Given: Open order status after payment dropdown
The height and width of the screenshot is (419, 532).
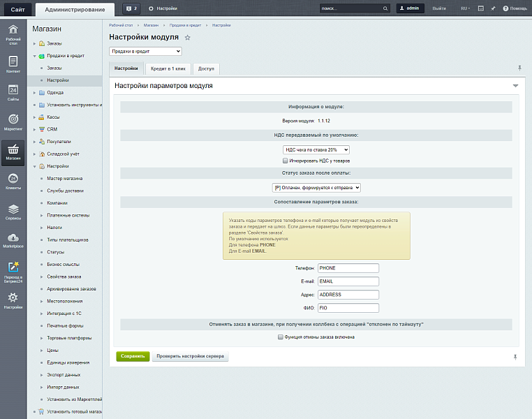Looking at the screenshot, I should (x=316, y=187).
